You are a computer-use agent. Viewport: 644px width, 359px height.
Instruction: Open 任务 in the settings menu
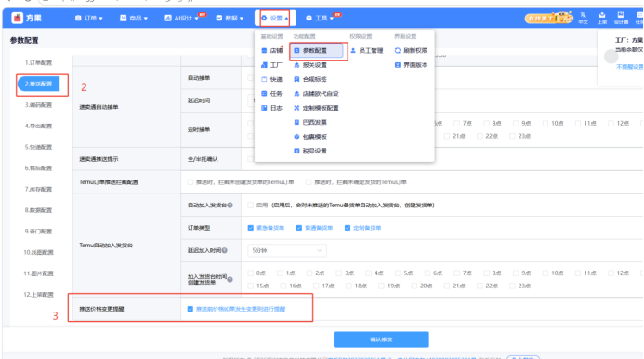click(272, 94)
